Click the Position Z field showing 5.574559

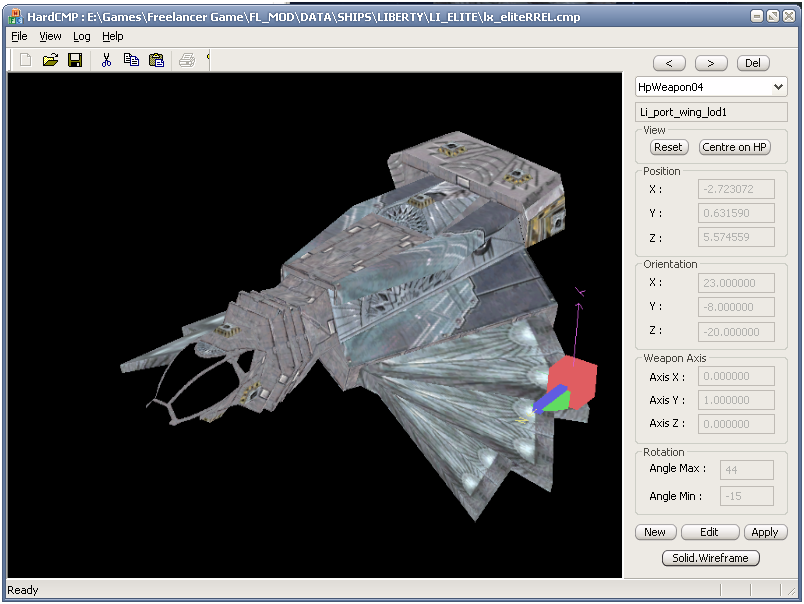pos(736,237)
